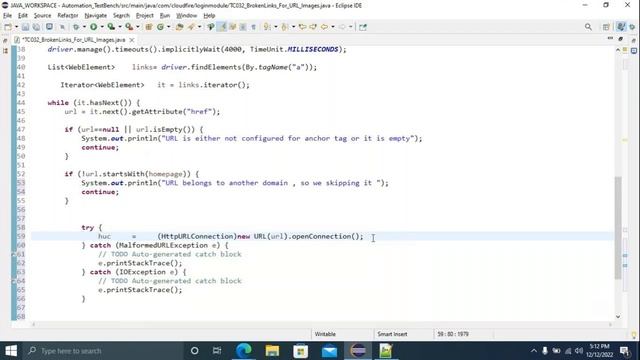
Task: Show hidden system tray icons
Action: pyautogui.click(x=534, y=351)
